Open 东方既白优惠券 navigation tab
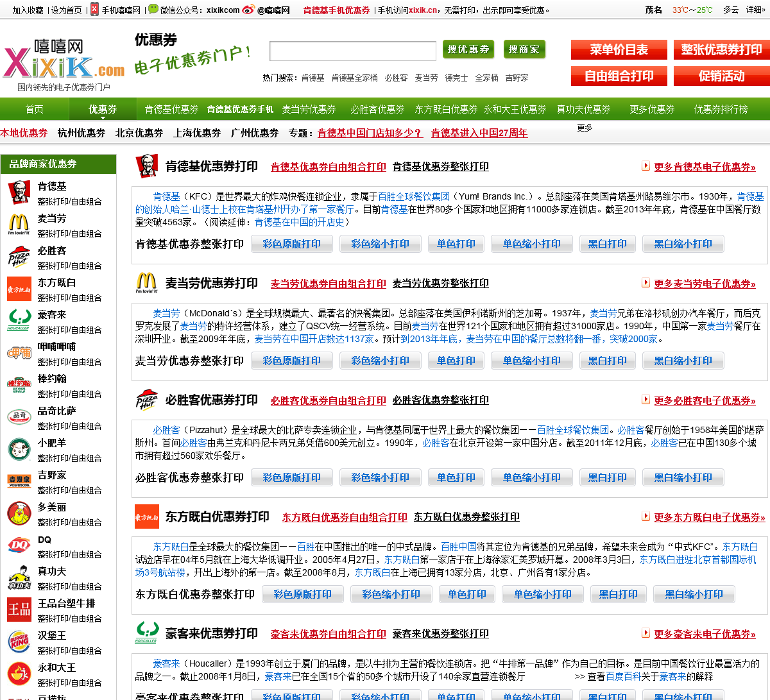Image resolution: width=770 pixels, height=700 pixels. coord(446,109)
